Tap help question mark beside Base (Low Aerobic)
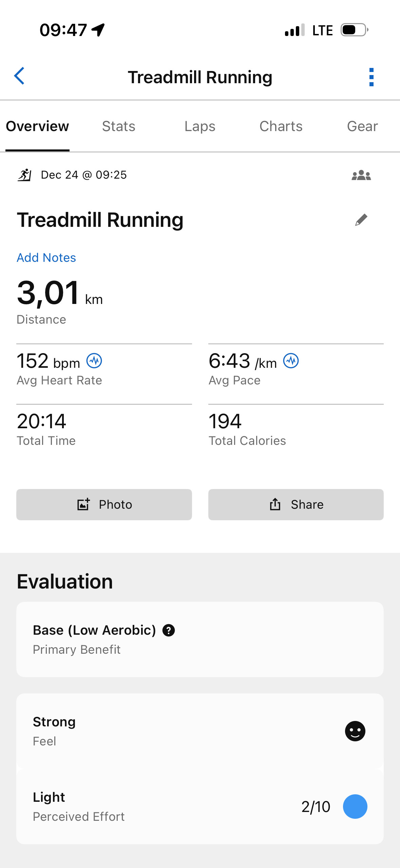The image size is (400, 868). click(x=169, y=630)
